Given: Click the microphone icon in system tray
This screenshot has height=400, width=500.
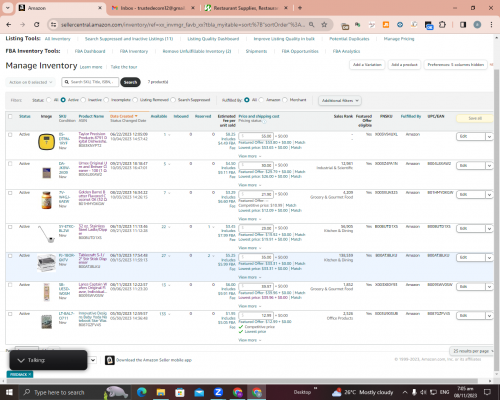Looking at the screenshot, I should [414, 392].
